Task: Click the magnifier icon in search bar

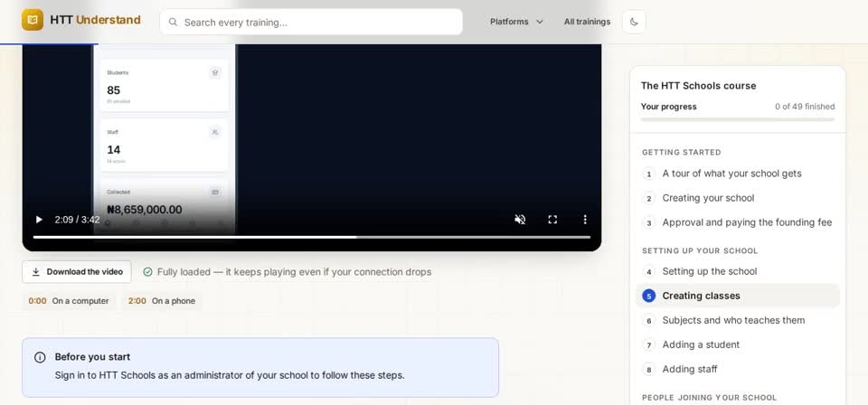Action: [x=174, y=22]
